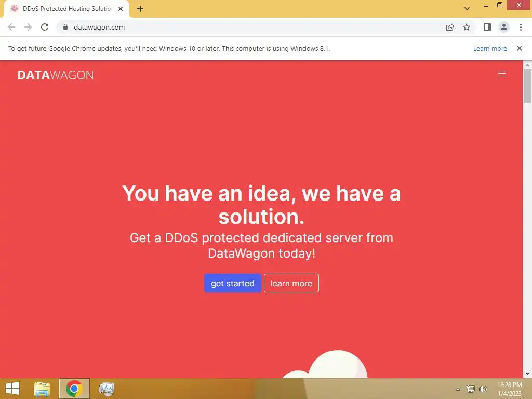Open the tab search dropdown
Image resolution: width=532 pixels, height=399 pixels.
click(x=467, y=9)
